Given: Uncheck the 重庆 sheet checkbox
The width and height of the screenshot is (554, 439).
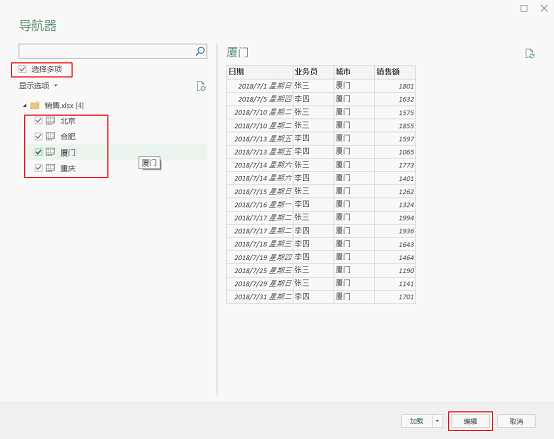Looking at the screenshot, I should pos(39,168).
